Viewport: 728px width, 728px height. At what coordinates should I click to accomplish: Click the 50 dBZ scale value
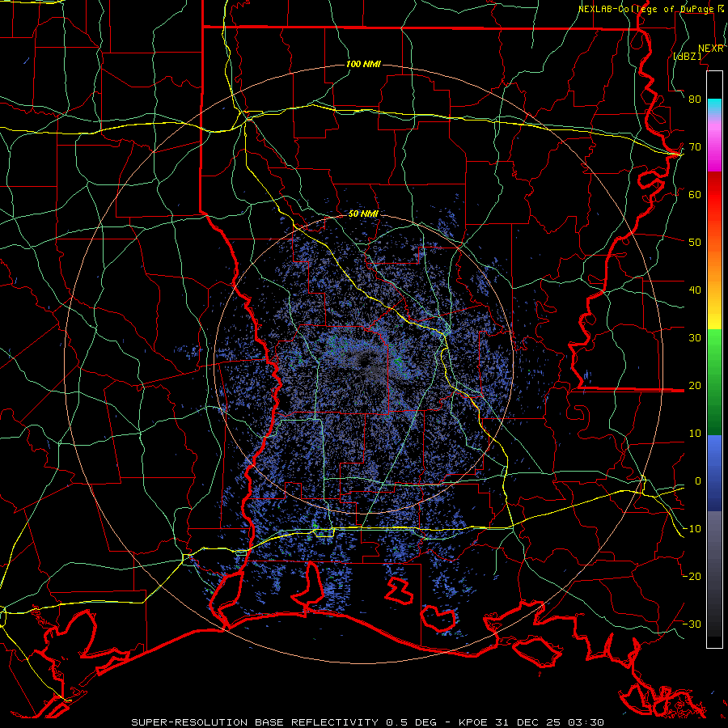click(x=695, y=243)
